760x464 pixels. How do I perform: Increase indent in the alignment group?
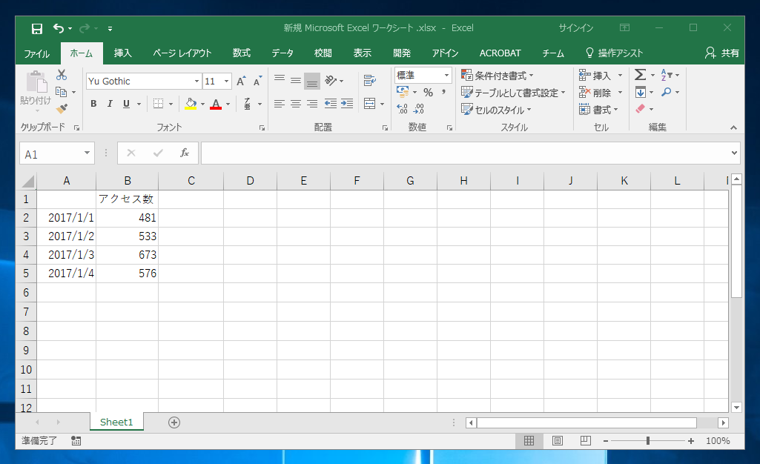click(x=347, y=103)
